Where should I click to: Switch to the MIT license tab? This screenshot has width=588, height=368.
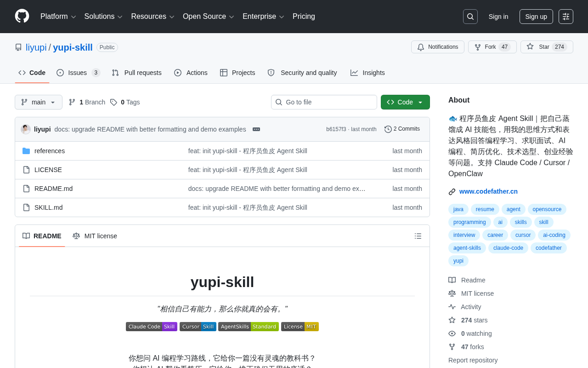click(95, 236)
